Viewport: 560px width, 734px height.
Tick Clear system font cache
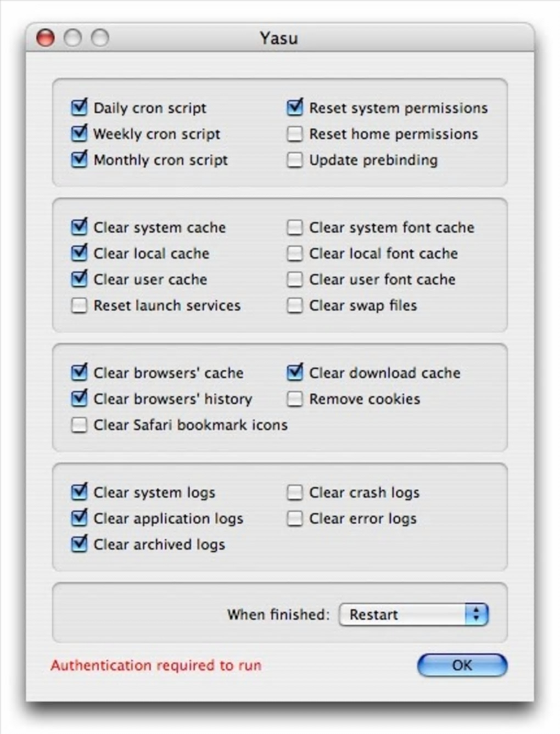[295, 227]
